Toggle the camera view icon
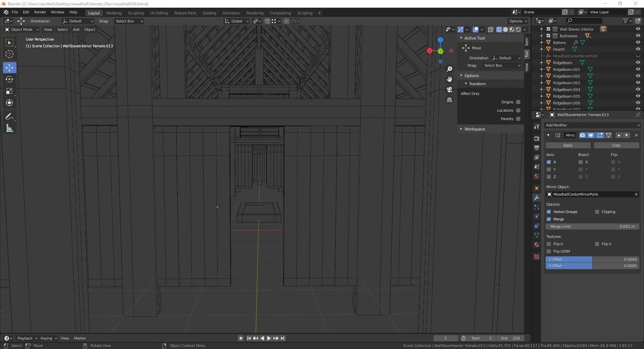The width and height of the screenshot is (644, 349). tap(449, 90)
